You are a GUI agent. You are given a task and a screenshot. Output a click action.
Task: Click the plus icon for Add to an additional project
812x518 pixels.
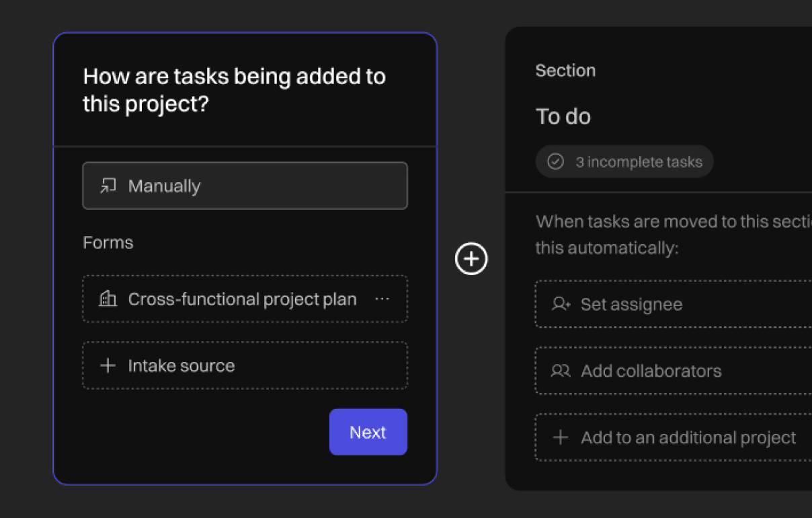[x=560, y=438]
